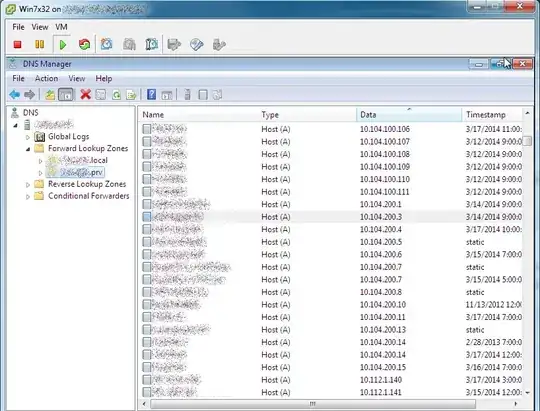Image resolution: width=540 pixels, height=411 pixels.
Task: Select Conditional Forwarders folder
Action: pyautogui.click(x=89, y=196)
